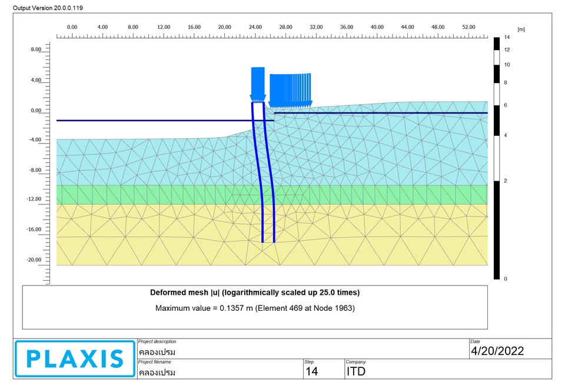This screenshot has width=565, height=392.
Task: Select the distributed load arrow group
Action: [291, 88]
